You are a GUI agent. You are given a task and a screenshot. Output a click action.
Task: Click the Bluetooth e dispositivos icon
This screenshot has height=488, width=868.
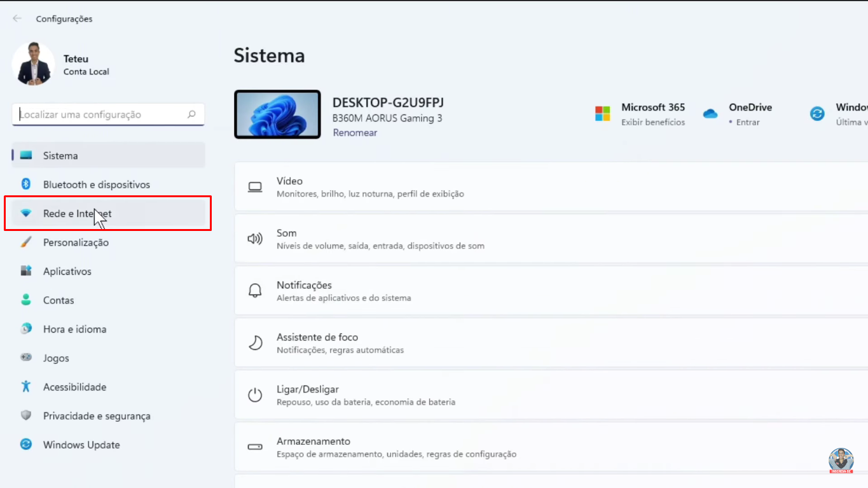tap(26, 185)
